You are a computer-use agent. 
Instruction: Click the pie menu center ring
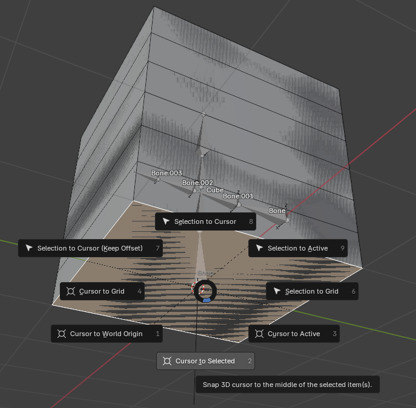[x=205, y=291]
